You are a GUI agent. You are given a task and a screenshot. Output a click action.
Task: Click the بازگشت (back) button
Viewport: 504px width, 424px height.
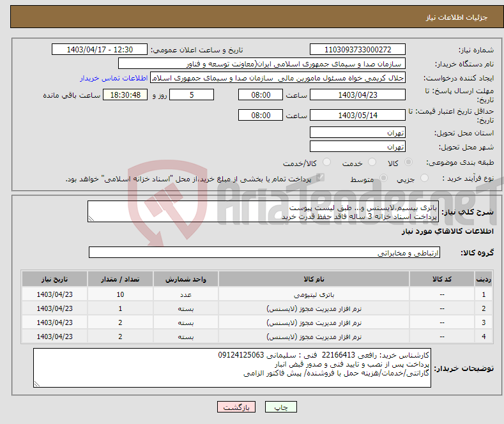236,407
